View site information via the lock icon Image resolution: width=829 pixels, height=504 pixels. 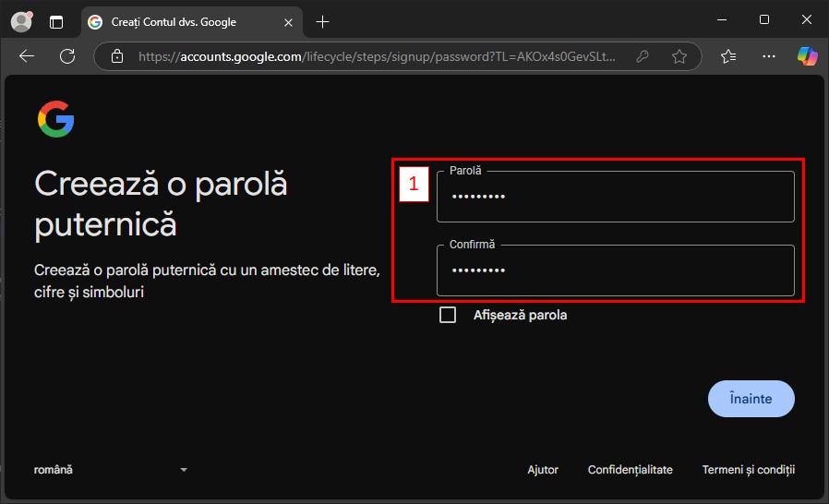pyautogui.click(x=116, y=56)
